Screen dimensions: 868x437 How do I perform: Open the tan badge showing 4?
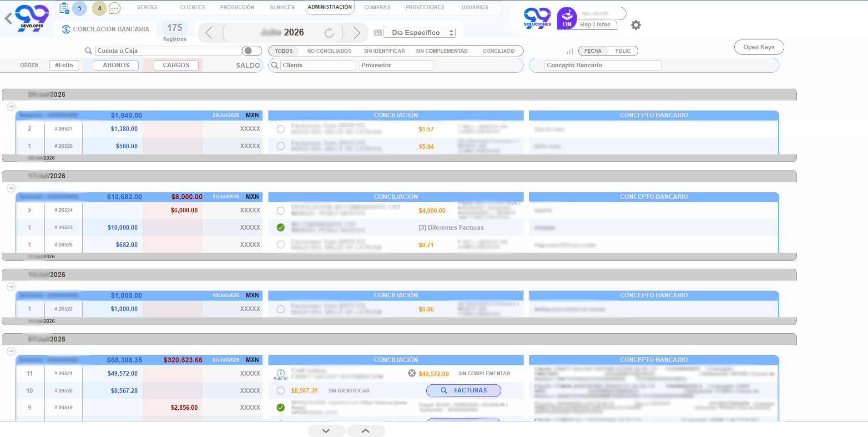[100, 8]
